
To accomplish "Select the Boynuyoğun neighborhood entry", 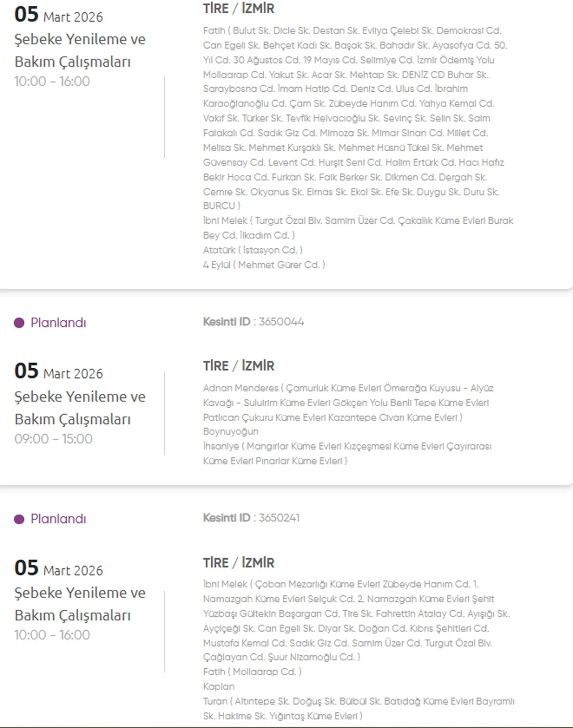I will (231, 432).
